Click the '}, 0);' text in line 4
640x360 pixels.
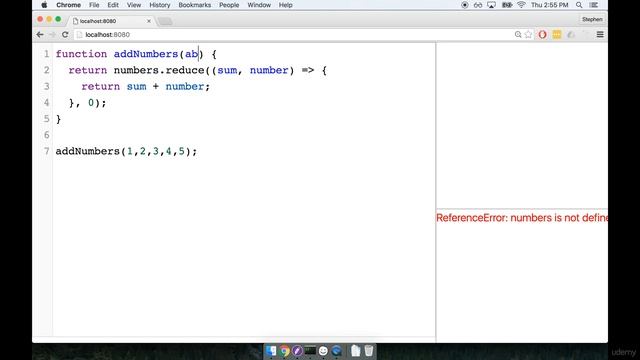click(87, 103)
